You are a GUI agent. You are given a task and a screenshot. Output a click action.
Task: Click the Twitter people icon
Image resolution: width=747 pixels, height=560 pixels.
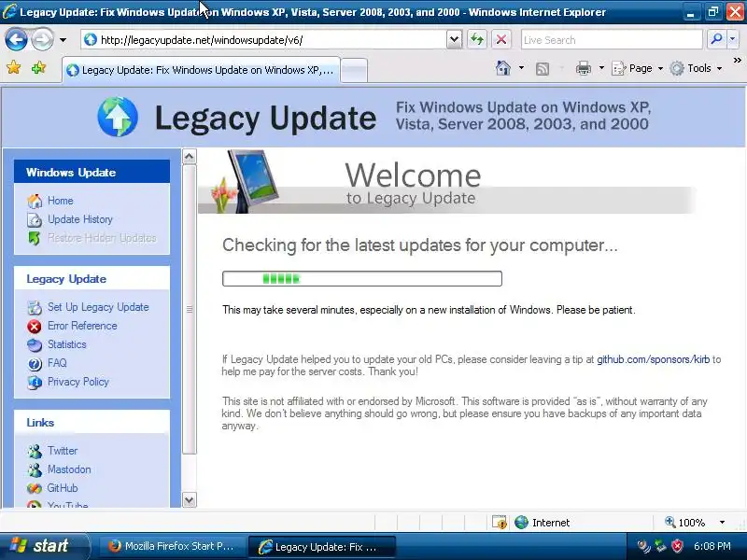(35, 451)
